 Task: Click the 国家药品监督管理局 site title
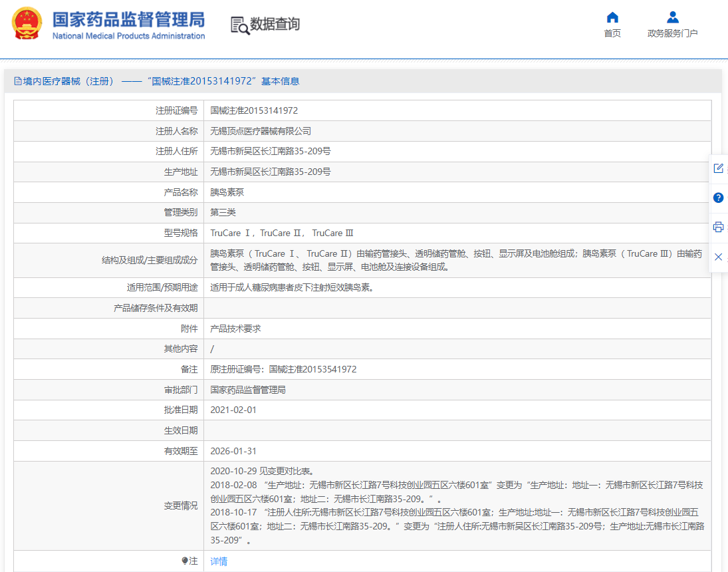(128, 20)
